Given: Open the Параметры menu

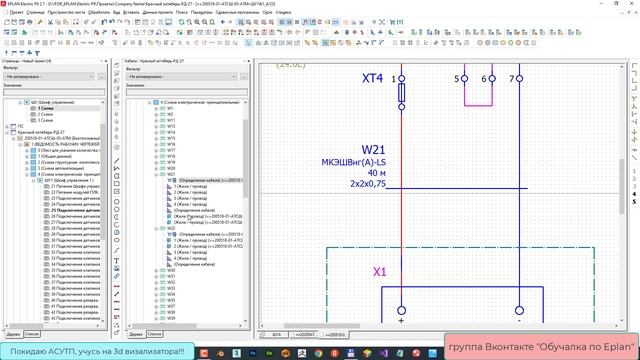Looking at the screenshot, I should (202, 12).
